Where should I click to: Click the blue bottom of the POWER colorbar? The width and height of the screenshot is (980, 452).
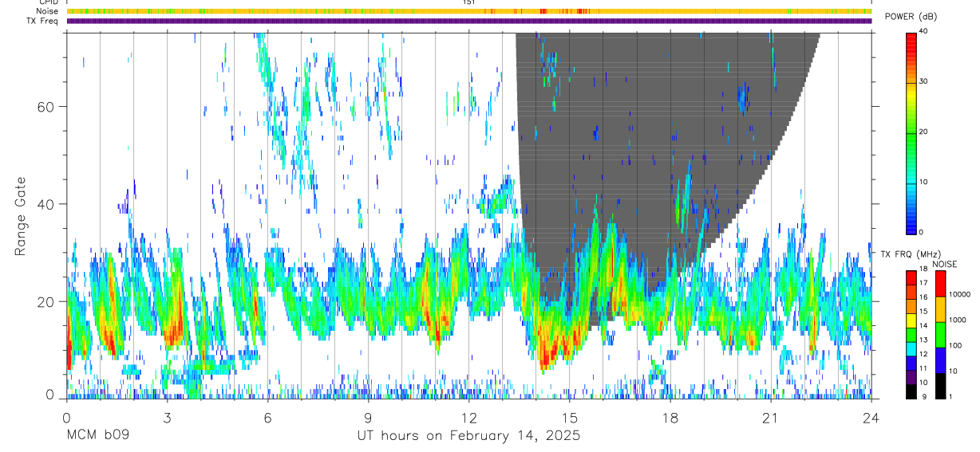point(911,222)
